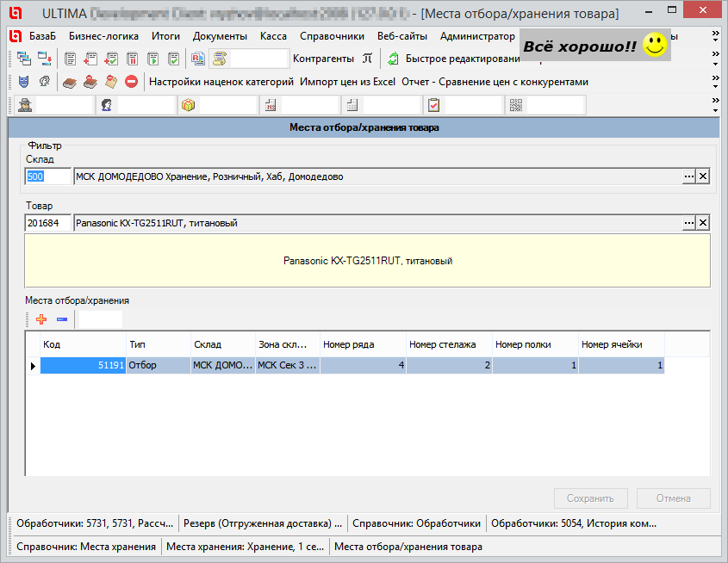
Task: Open Товар lookup with ellipsis button
Action: pyautogui.click(x=689, y=223)
